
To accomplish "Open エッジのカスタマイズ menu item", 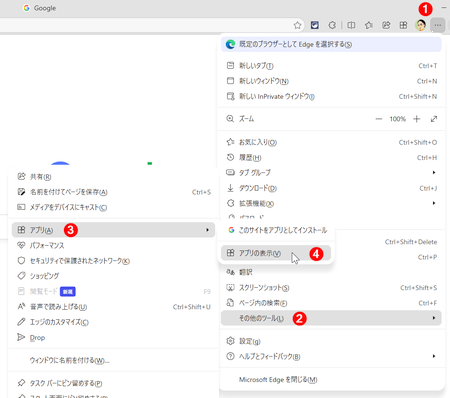I will point(113,322).
